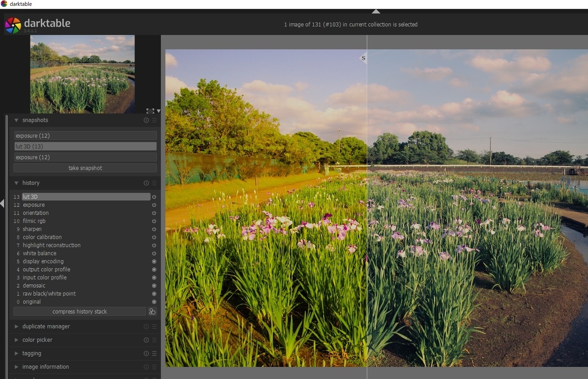This screenshot has width=588, height=379.
Task: Toggle power icon of lut 3D
Action: 154,197
